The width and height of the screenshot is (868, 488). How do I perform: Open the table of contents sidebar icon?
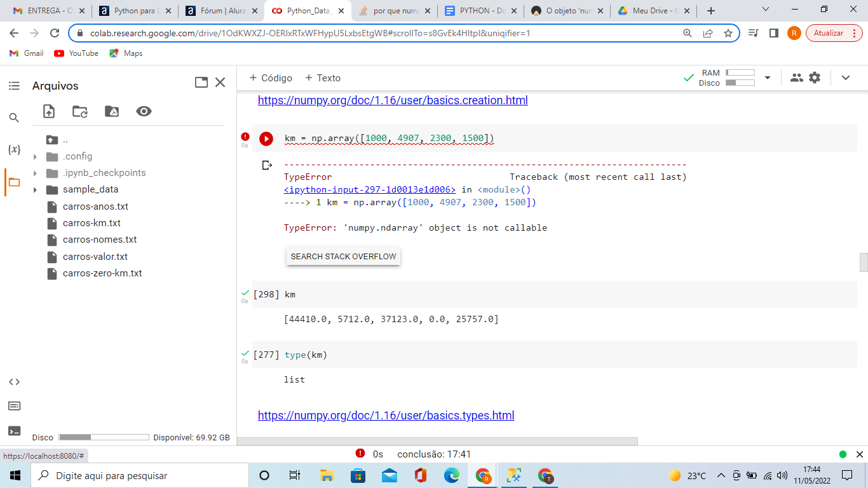point(14,86)
